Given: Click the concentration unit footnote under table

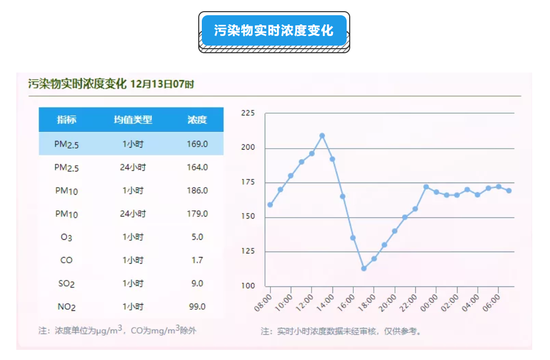Looking at the screenshot, I should [x=117, y=330].
